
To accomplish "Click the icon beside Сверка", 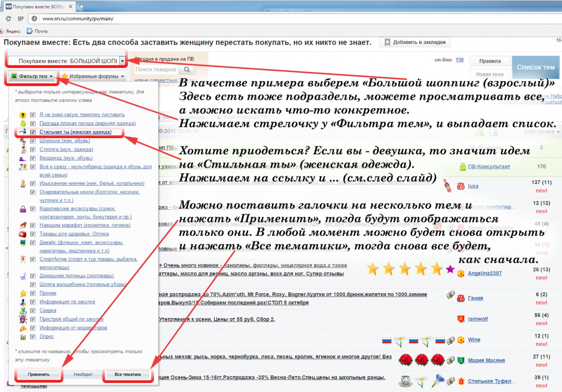I will pyautogui.click(x=23, y=311).
